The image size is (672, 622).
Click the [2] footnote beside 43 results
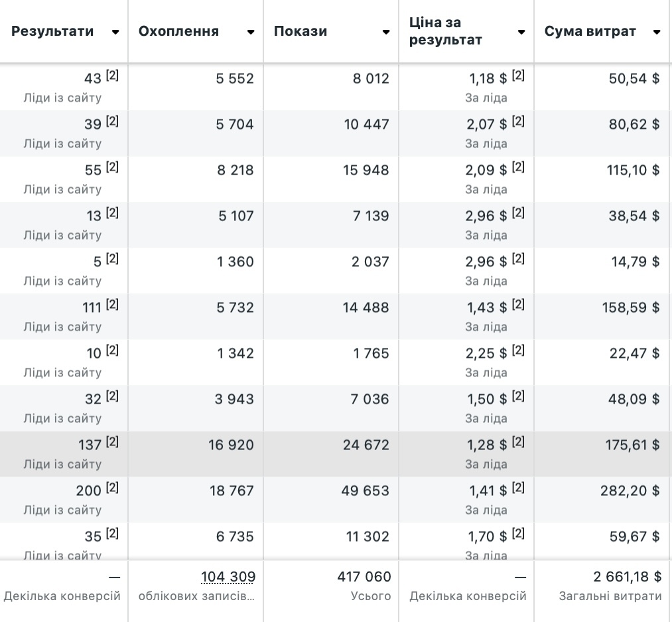112,76
